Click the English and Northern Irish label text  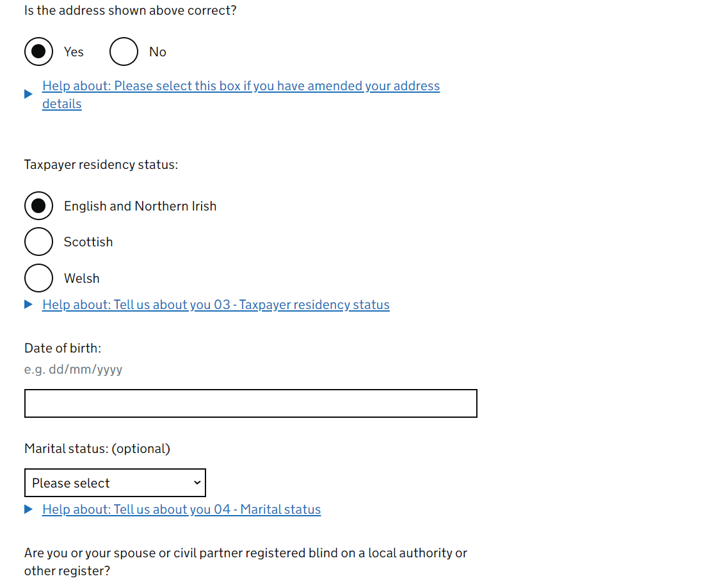click(140, 206)
